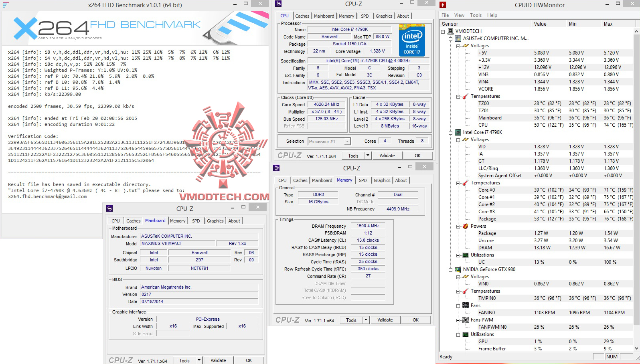Collapse the Voltages node under ASUSTeK COMPUTER
The image size is (640, 364).
(x=458, y=46)
